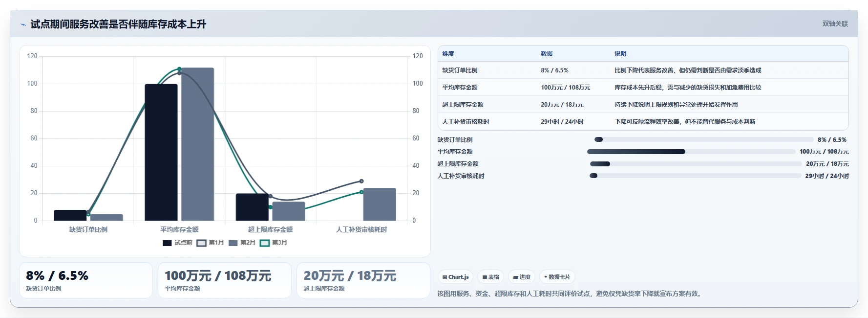Click the 人工补货审核耗时 progress bar
This screenshot has width=868, height=318.
click(x=696, y=176)
